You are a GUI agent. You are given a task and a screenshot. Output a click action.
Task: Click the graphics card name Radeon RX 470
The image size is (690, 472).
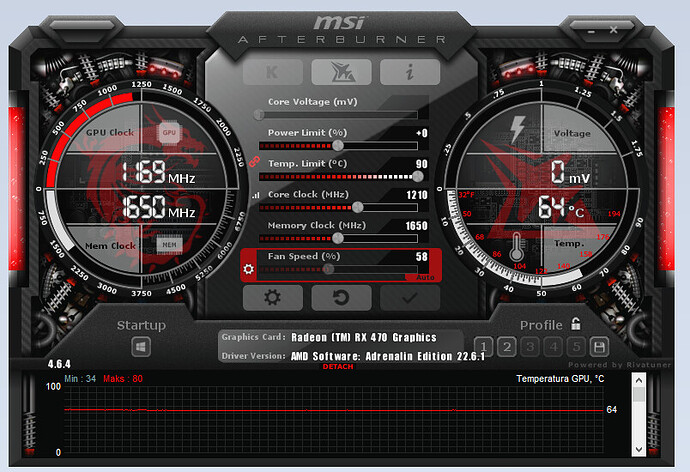(x=364, y=337)
